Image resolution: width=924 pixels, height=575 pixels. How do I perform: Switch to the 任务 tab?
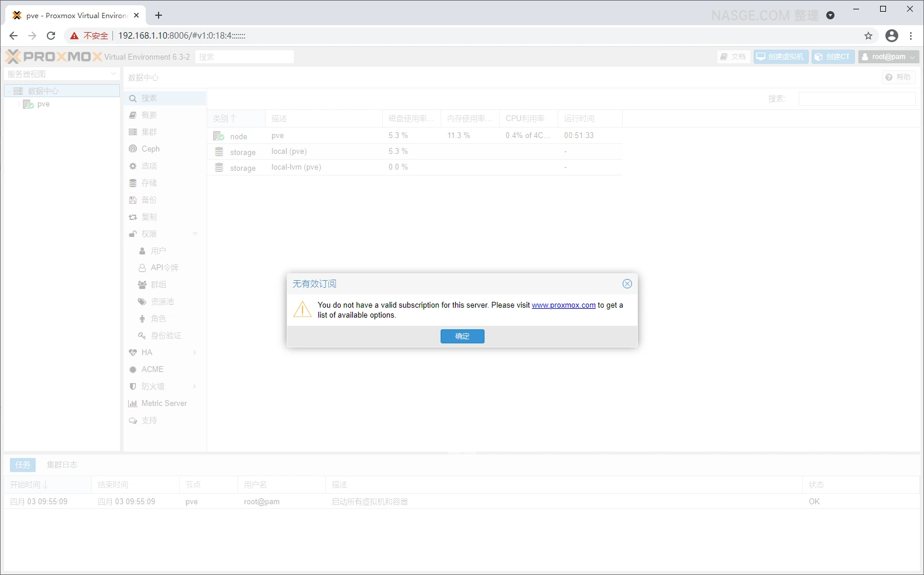[x=23, y=465]
